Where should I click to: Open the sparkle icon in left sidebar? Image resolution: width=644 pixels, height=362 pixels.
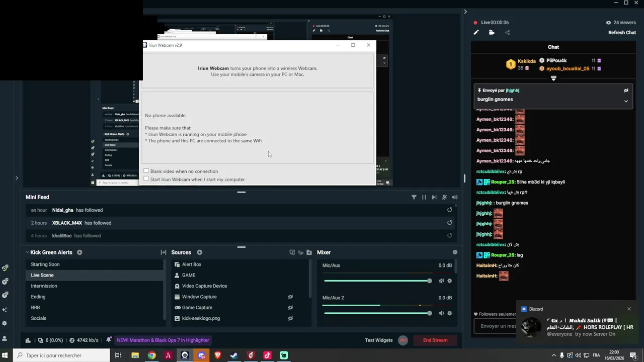[x=5, y=310]
